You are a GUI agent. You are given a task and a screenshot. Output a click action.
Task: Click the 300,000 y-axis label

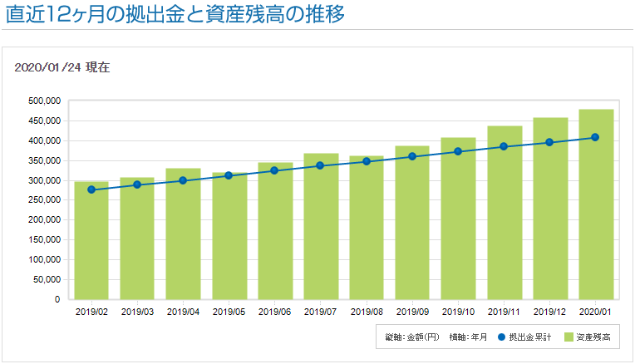click(x=45, y=180)
